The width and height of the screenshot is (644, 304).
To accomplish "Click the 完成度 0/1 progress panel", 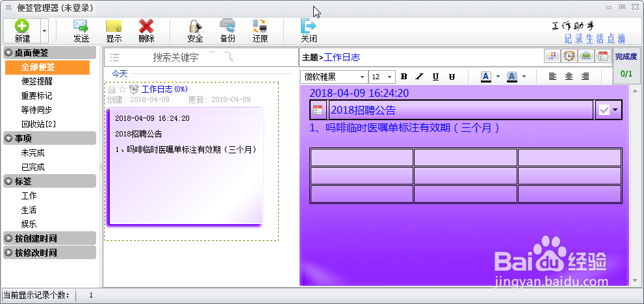I will tap(626, 66).
